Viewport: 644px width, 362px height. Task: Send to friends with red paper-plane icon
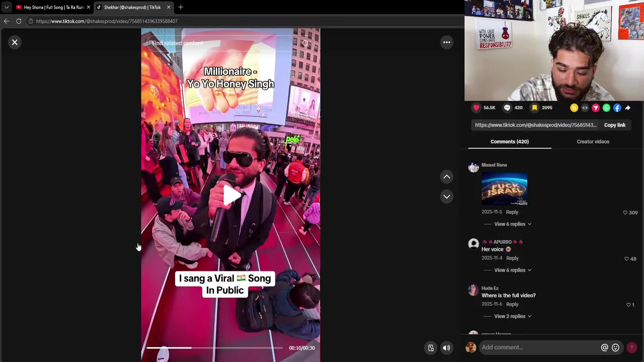(596, 108)
